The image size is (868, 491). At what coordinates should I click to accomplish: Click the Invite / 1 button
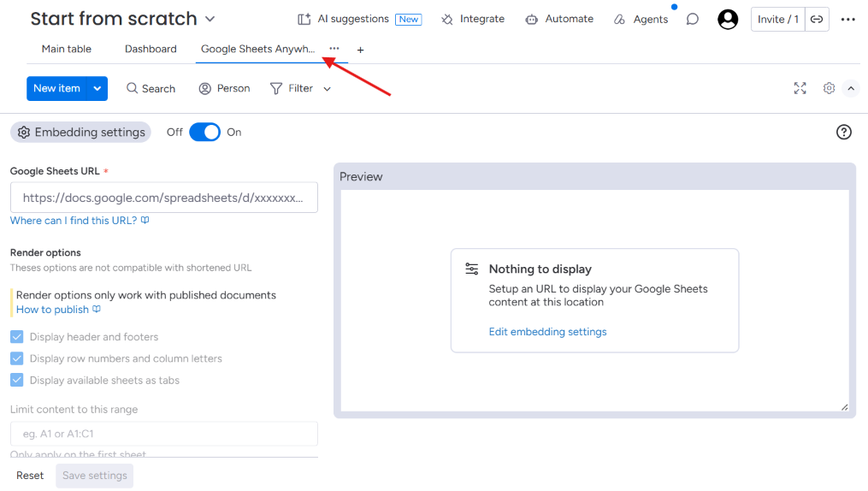[777, 20]
